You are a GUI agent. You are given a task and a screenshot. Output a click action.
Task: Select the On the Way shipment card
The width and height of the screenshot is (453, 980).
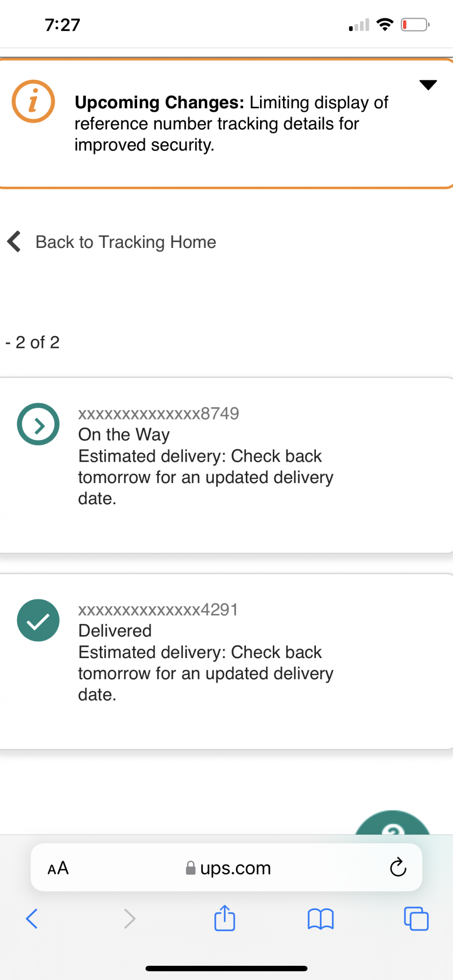tap(226, 465)
